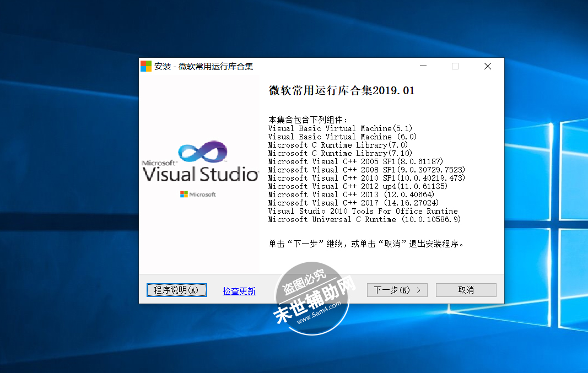The height and width of the screenshot is (373, 588).
Task: Click the Visual Basic Virtual Machine (6.0) line
Action: 342,137
